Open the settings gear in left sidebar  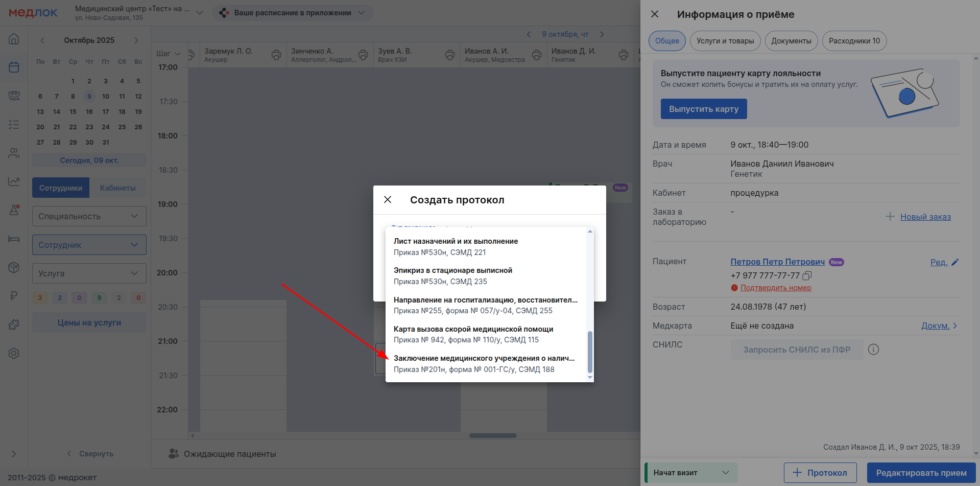click(14, 353)
